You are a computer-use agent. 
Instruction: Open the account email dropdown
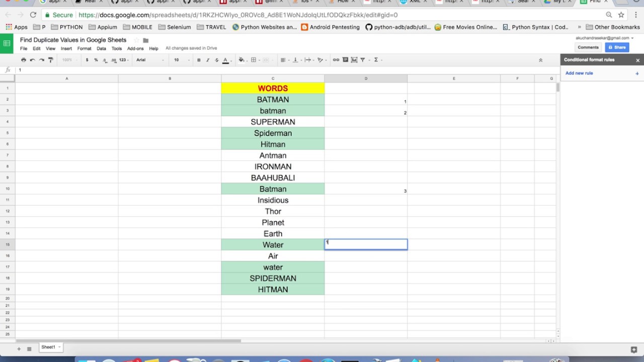pos(604,38)
